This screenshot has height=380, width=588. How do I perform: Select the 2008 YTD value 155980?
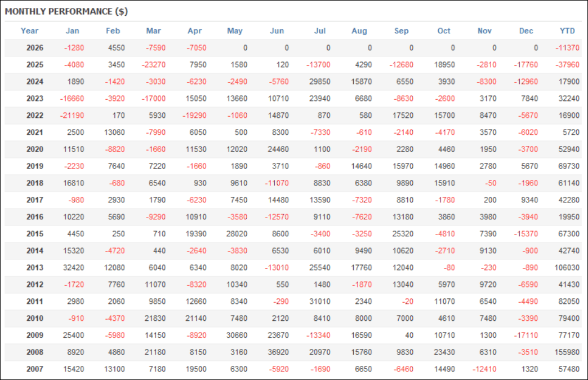coord(567,352)
